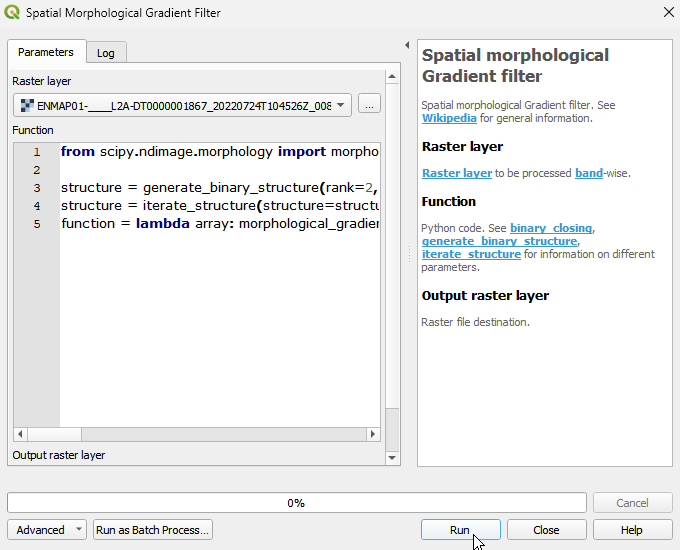The image size is (680, 550).
Task: Open the Wikipedia link in help
Action: pyautogui.click(x=449, y=118)
